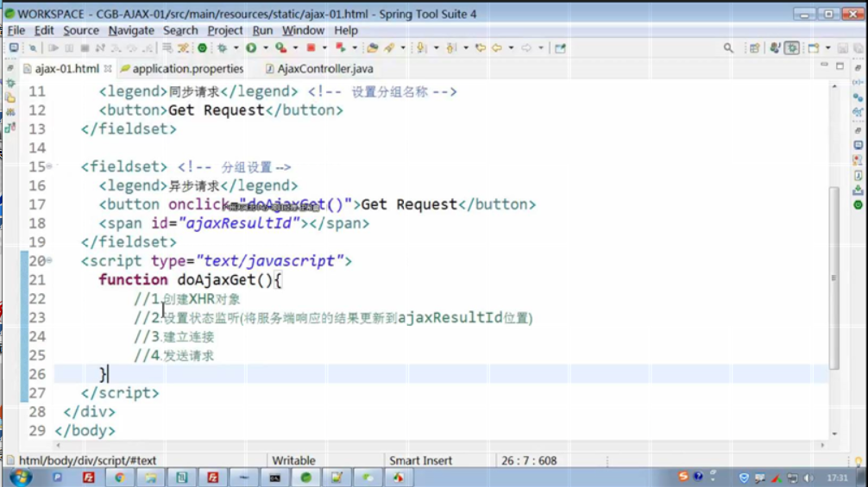Image resolution: width=868 pixels, height=487 pixels.
Task: Open dropdown arrow next to Run icon
Action: [x=266, y=48]
